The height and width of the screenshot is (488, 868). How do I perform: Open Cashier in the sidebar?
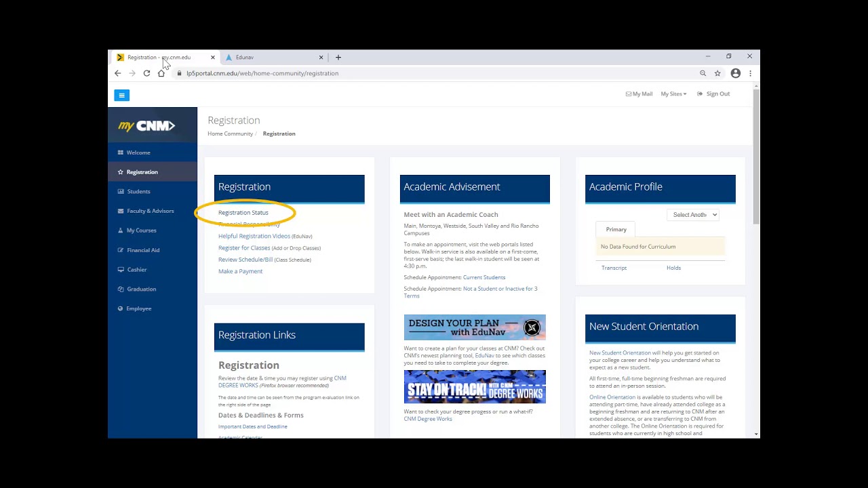(x=153, y=270)
